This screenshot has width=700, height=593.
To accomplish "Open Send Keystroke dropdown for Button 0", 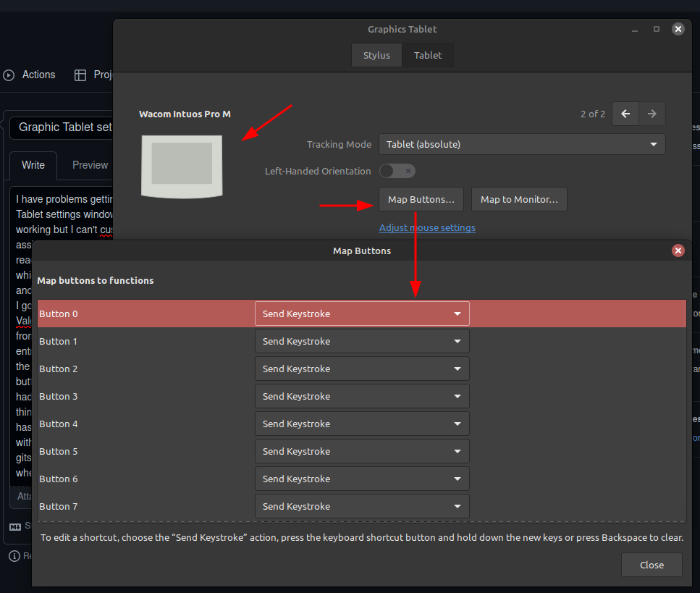I will point(361,314).
